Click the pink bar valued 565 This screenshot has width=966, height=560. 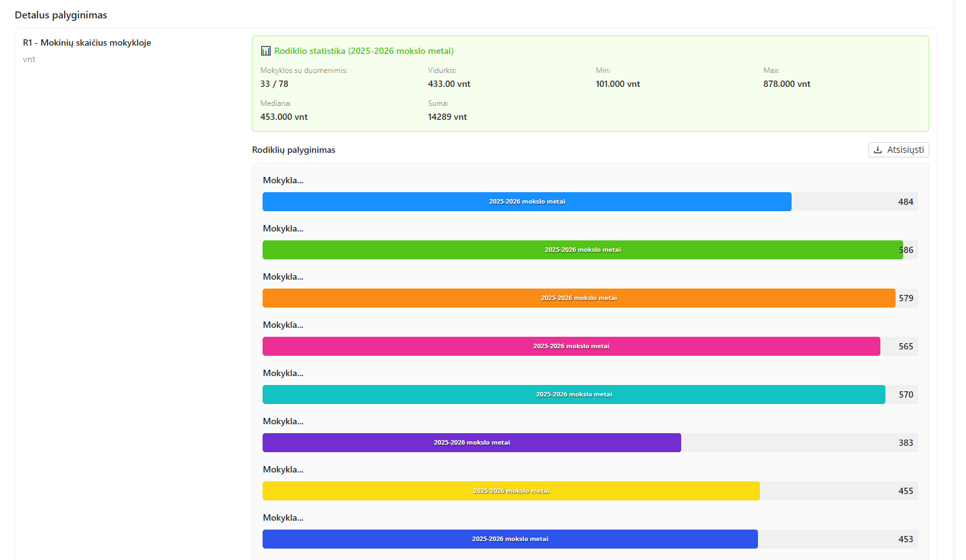pyautogui.click(x=571, y=346)
